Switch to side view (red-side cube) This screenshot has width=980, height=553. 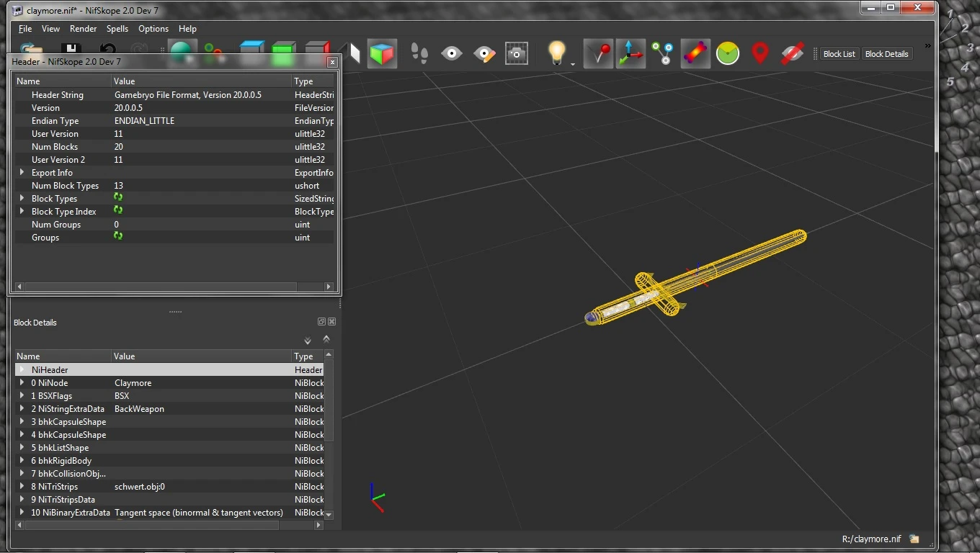pos(316,49)
